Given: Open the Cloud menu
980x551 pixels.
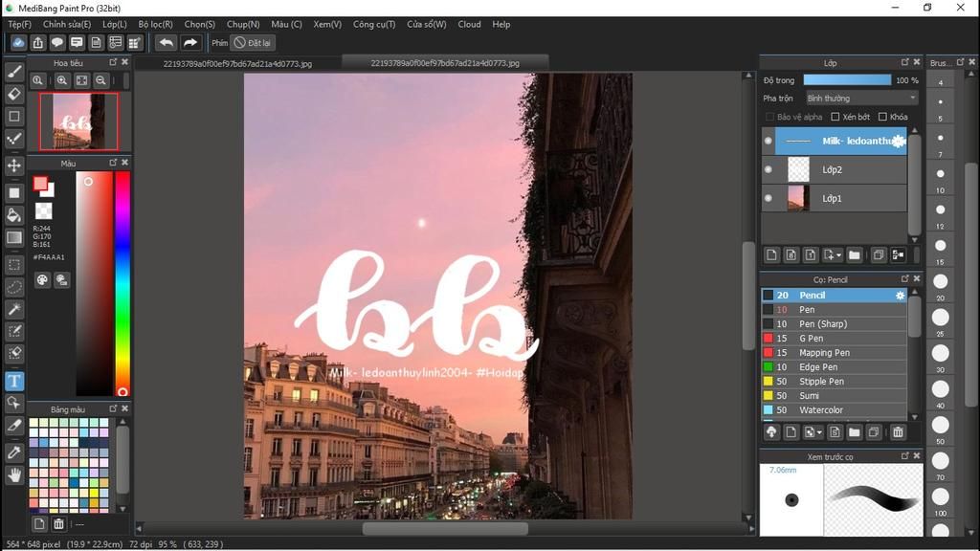Looking at the screenshot, I should click(469, 24).
